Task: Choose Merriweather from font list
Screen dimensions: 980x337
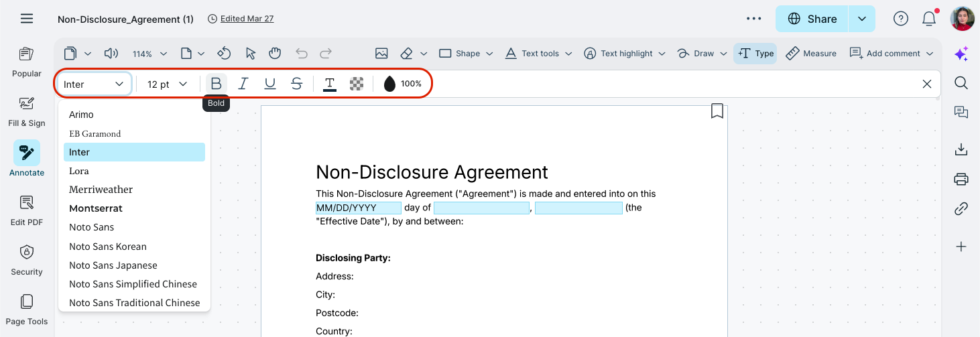Action: 101,190
